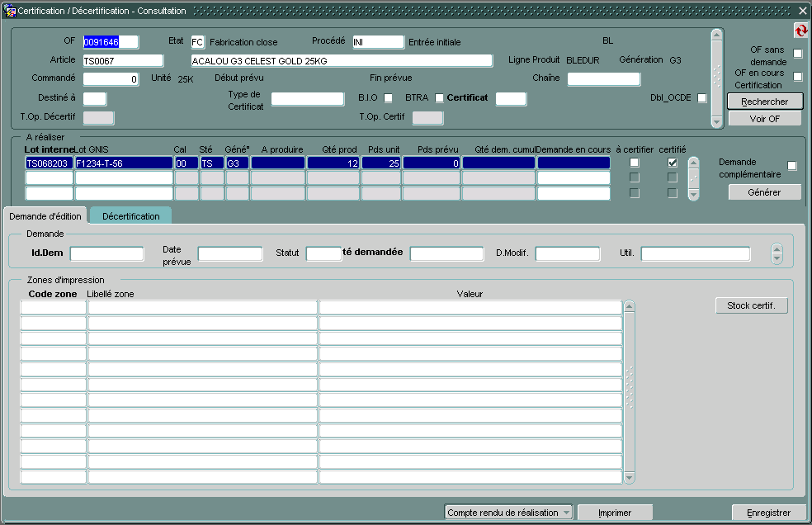The width and height of the screenshot is (812, 525).
Task: Click into the Id.Dem input field
Action: [106, 253]
